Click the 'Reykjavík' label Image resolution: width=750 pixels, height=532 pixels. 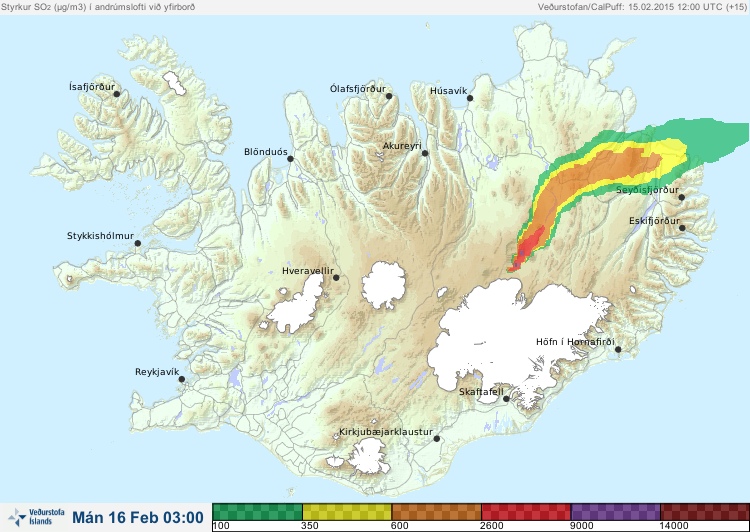click(157, 372)
